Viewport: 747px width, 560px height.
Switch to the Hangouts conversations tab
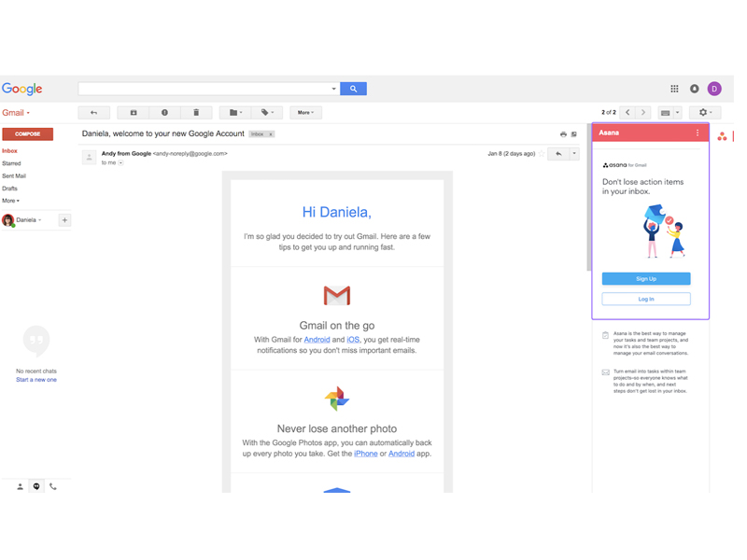click(x=36, y=486)
